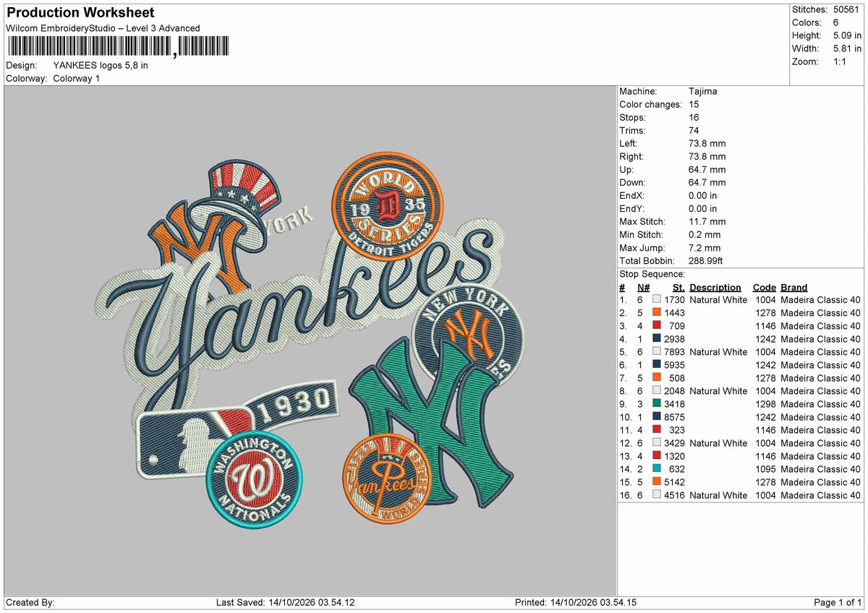This screenshot has height=613, width=868.
Task: Click the Height value 5.09 in
Action: [846, 35]
